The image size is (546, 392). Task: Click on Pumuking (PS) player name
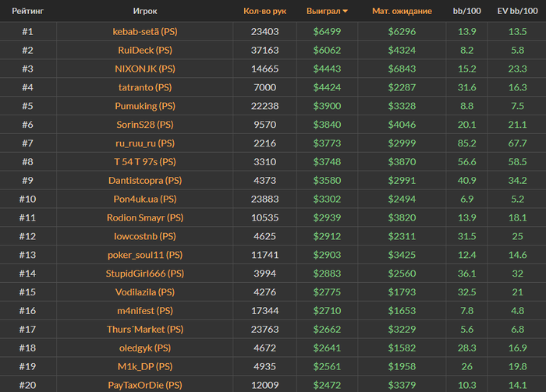tap(145, 106)
